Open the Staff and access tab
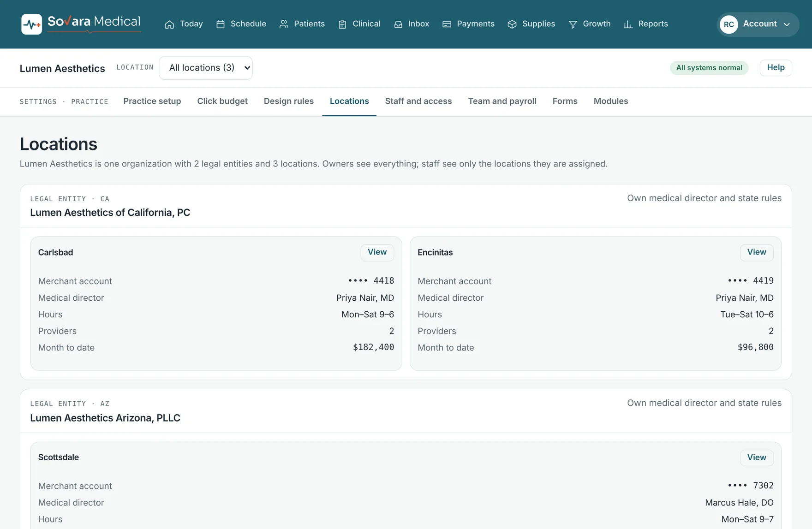Viewport: 812px width, 529px height. 418,101
